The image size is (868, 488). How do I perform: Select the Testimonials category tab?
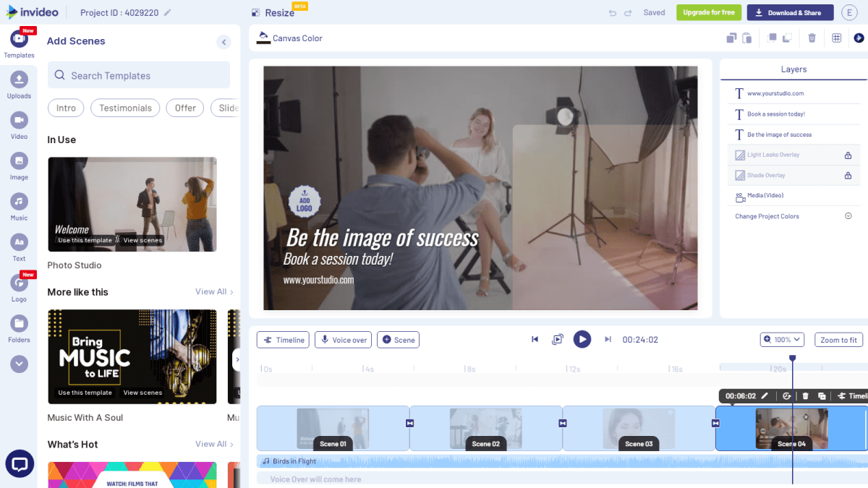click(125, 108)
